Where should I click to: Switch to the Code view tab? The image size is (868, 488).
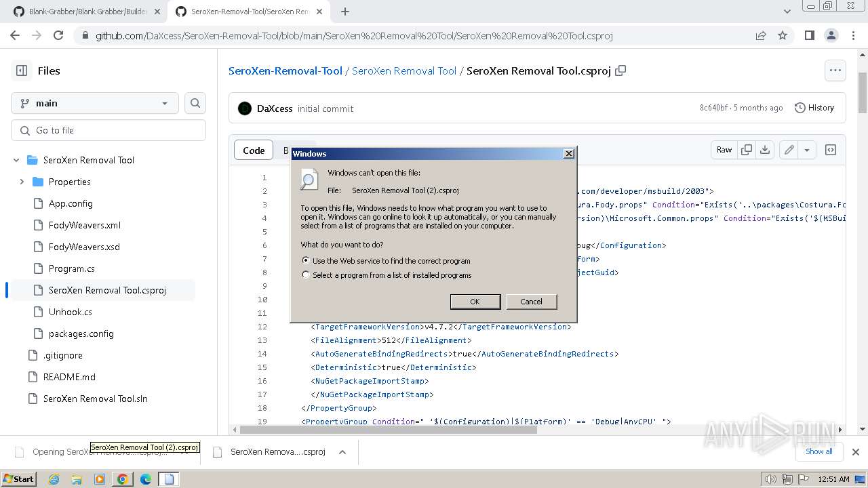pyautogui.click(x=254, y=150)
